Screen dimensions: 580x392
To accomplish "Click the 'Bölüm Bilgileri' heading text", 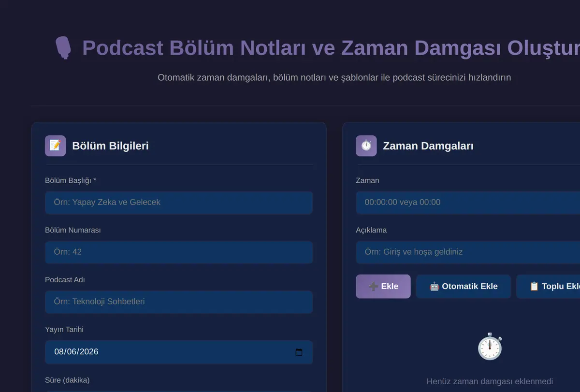I will coord(110,145).
